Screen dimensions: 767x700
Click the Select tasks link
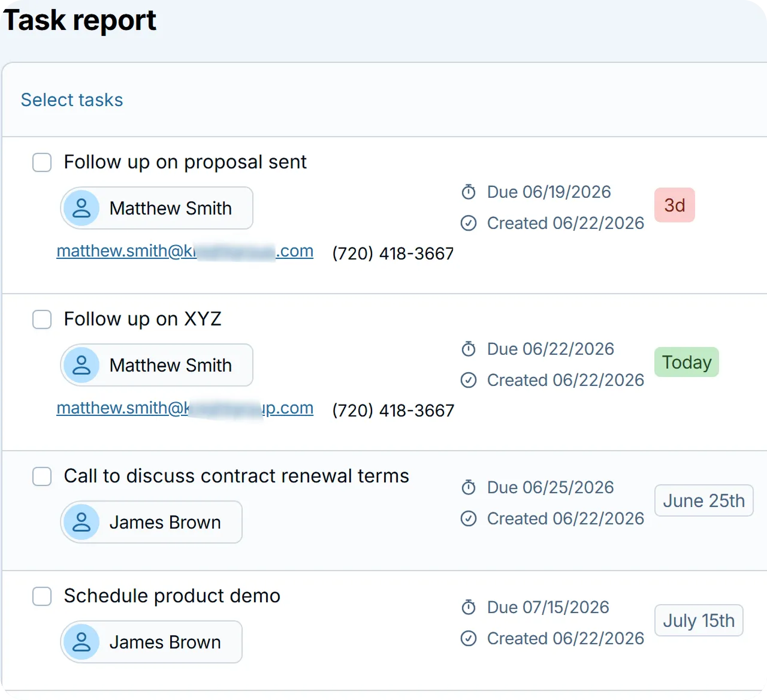[72, 100]
